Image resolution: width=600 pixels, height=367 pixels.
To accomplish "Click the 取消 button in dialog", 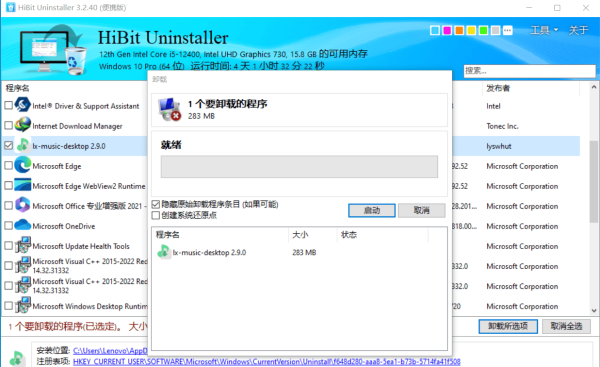I will tap(421, 210).
